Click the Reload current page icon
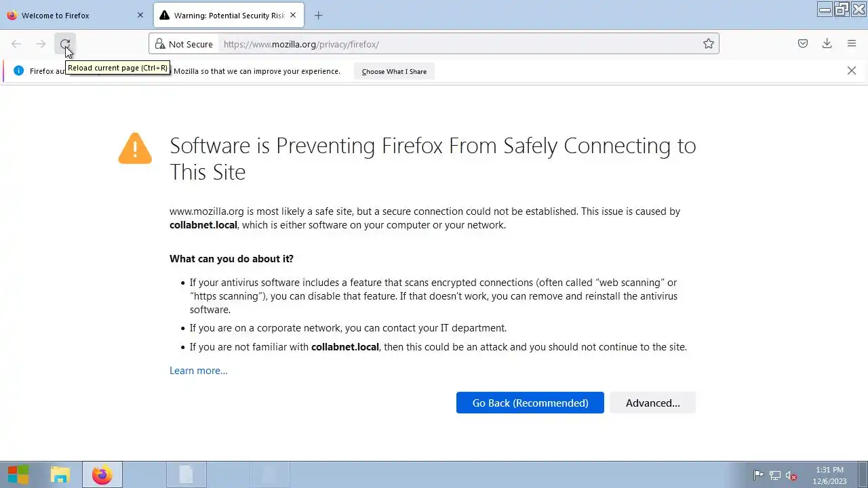The height and width of the screenshot is (488, 868). (65, 44)
